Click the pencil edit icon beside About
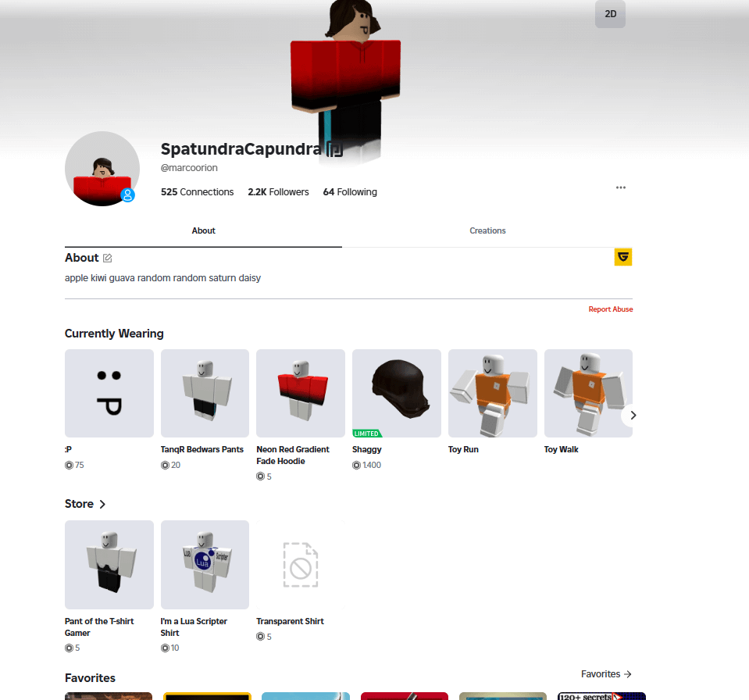749x700 pixels. [x=108, y=258]
